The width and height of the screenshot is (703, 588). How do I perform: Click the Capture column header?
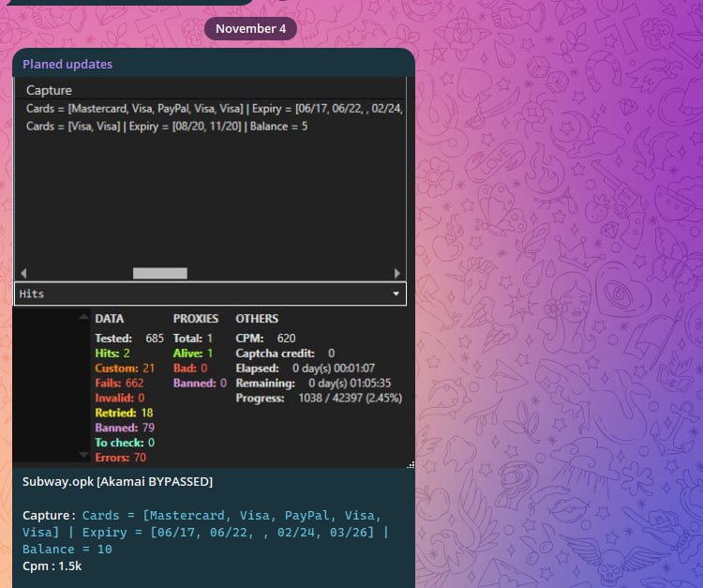click(49, 90)
